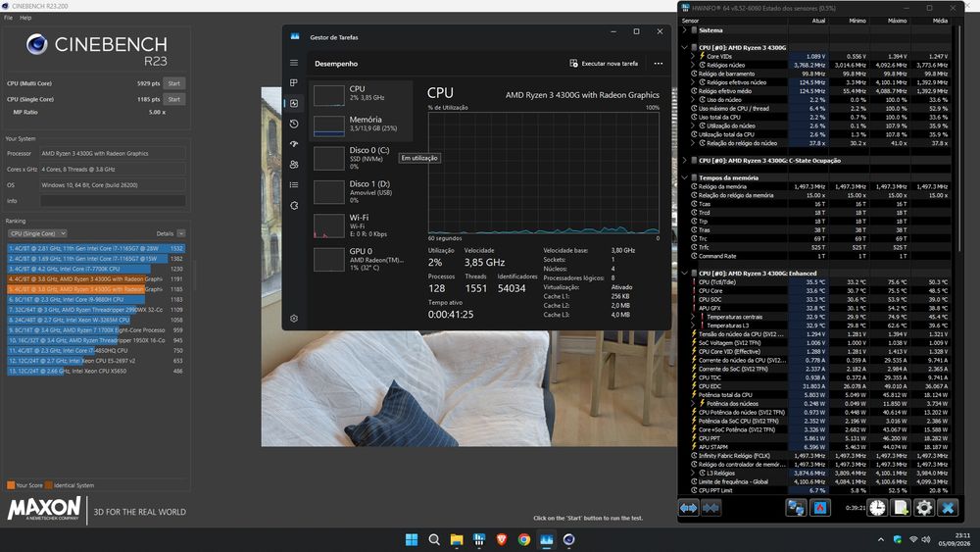Open Users icon in Task Manager sidebar
Image resolution: width=980 pixels, height=552 pixels.
pyautogui.click(x=294, y=165)
